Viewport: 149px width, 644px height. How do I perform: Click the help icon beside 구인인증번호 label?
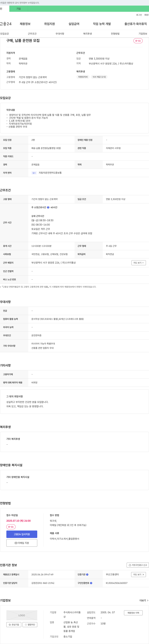tap(91, 583)
